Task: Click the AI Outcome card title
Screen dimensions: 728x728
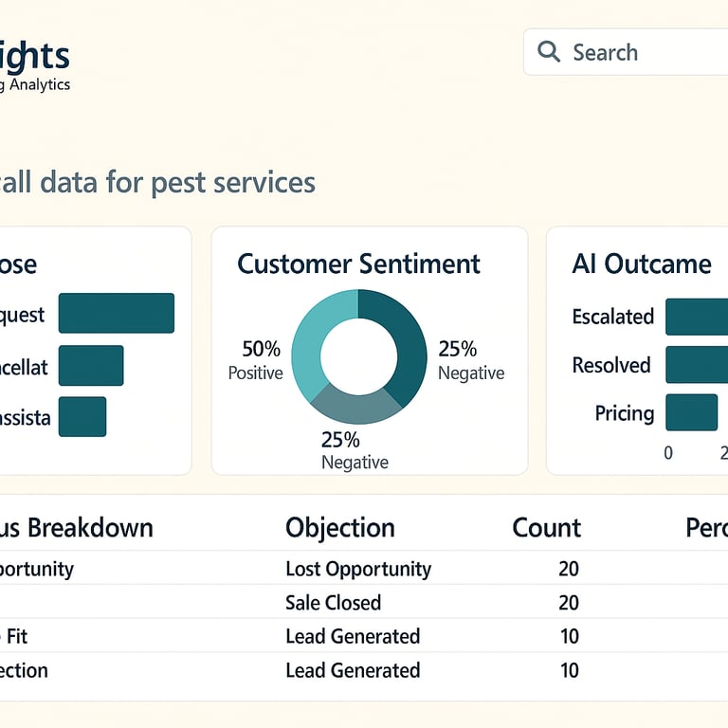Action: point(641,264)
